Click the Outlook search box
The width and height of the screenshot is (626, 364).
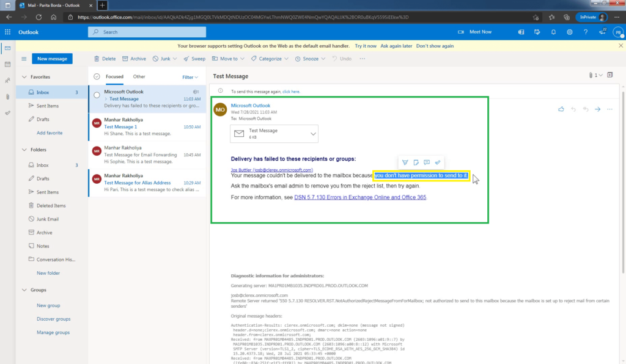click(147, 32)
